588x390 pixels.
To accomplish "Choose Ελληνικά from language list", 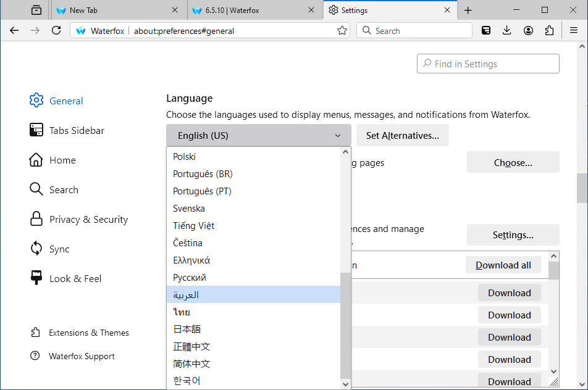I will [253, 260].
